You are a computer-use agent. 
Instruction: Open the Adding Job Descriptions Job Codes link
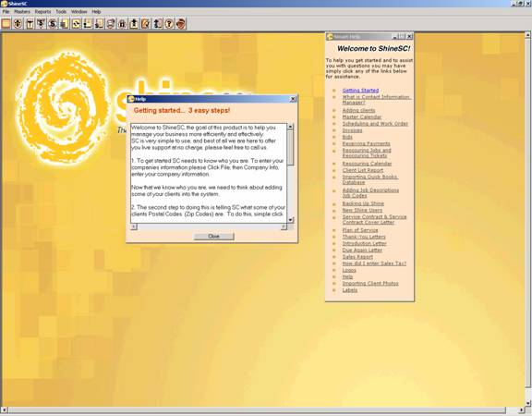click(370, 193)
